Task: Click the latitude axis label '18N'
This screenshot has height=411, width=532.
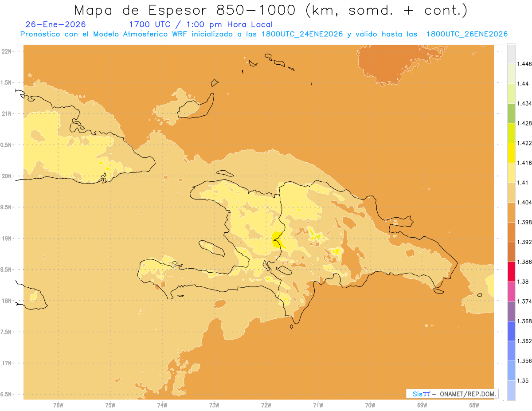Action: (x=7, y=301)
